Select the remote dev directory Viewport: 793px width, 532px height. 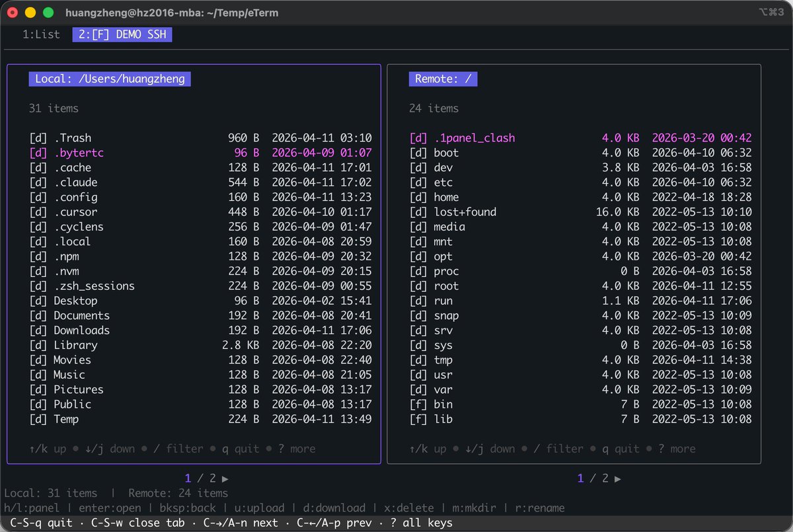pyautogui.click(x=580, y=168)
